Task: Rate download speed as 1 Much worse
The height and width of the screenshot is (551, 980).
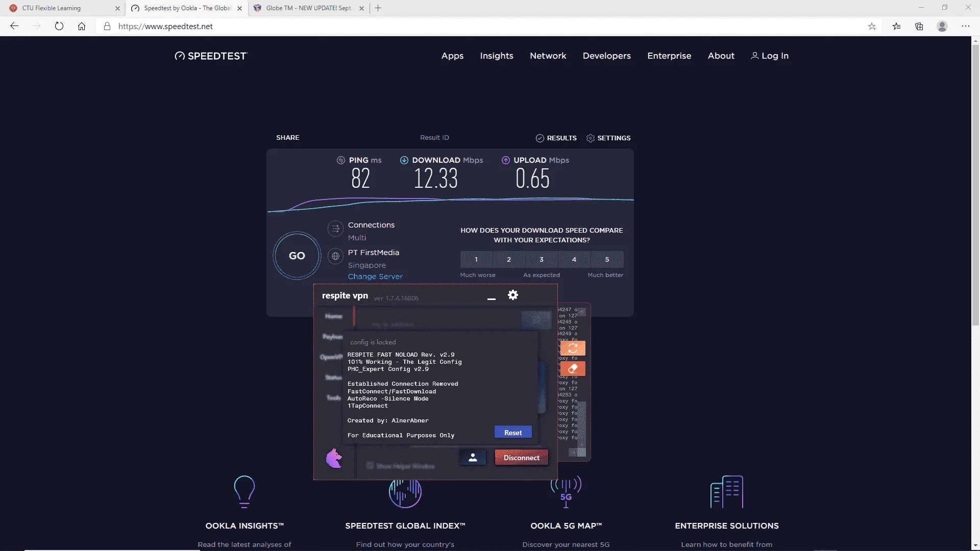Action: click(476, 259)
